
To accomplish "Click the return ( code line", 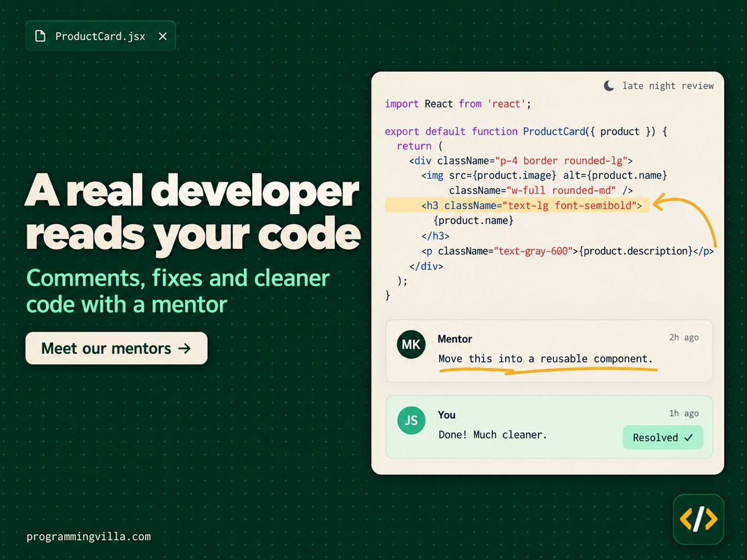I will click(x=419, y=146).
